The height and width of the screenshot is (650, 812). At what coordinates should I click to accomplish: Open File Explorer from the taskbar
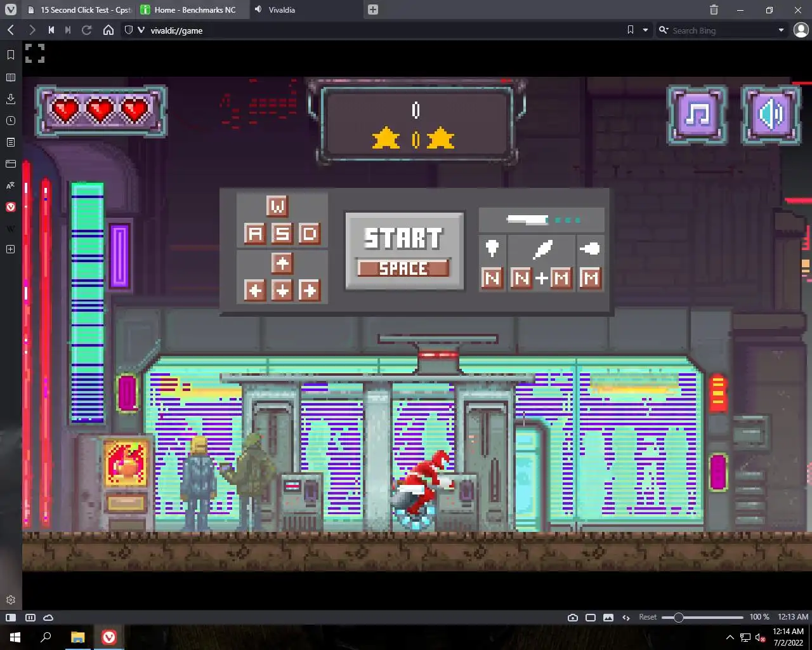tap(77, 637)
